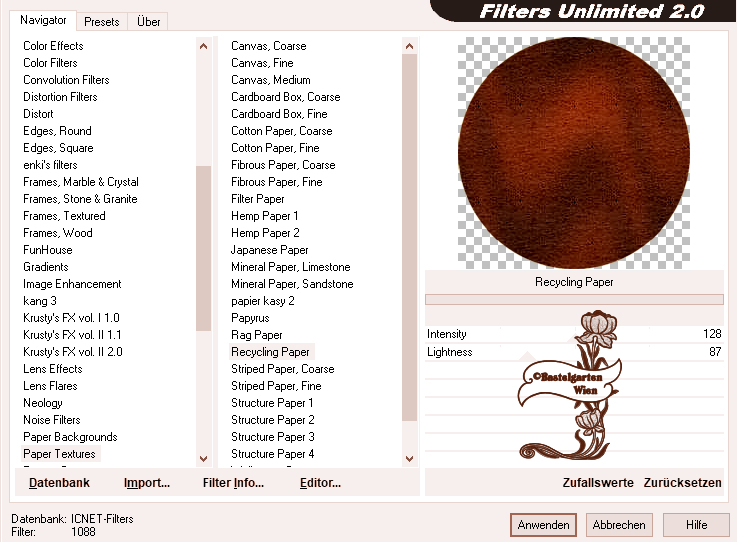Select the Navigator tab

coord(43,20)
